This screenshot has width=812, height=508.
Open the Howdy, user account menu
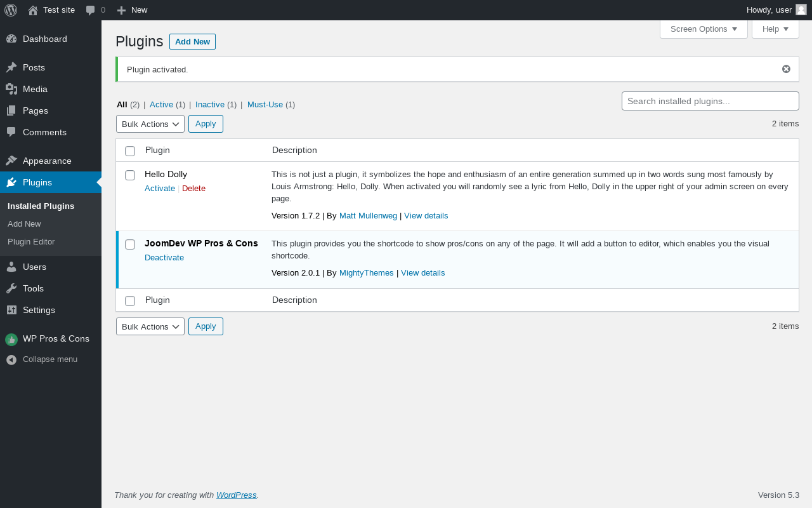[776, 10]
